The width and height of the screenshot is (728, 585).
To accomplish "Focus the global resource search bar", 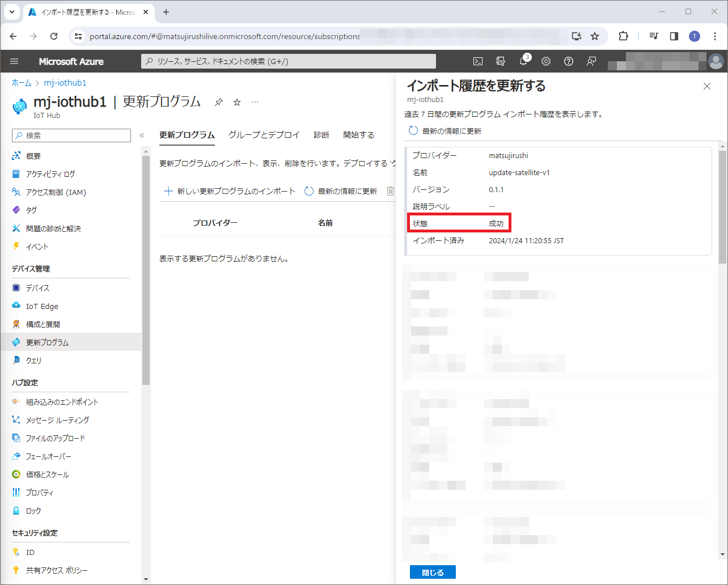I will tap(289, 61).
